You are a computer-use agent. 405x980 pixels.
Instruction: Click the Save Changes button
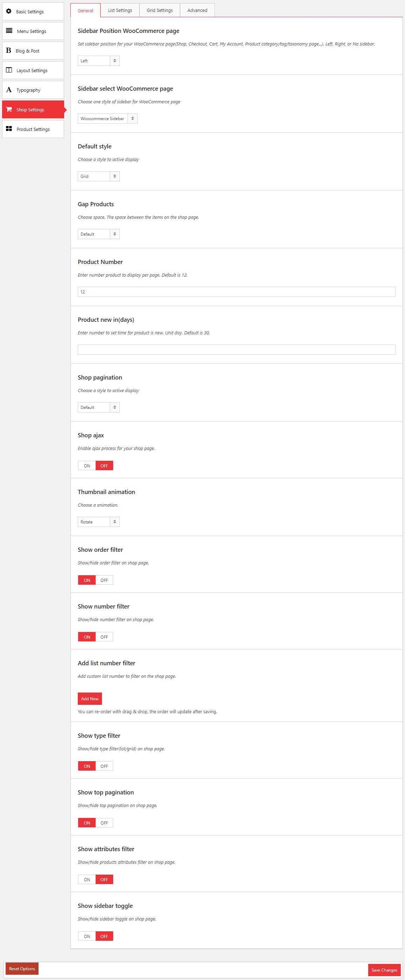tap(384, 970)
